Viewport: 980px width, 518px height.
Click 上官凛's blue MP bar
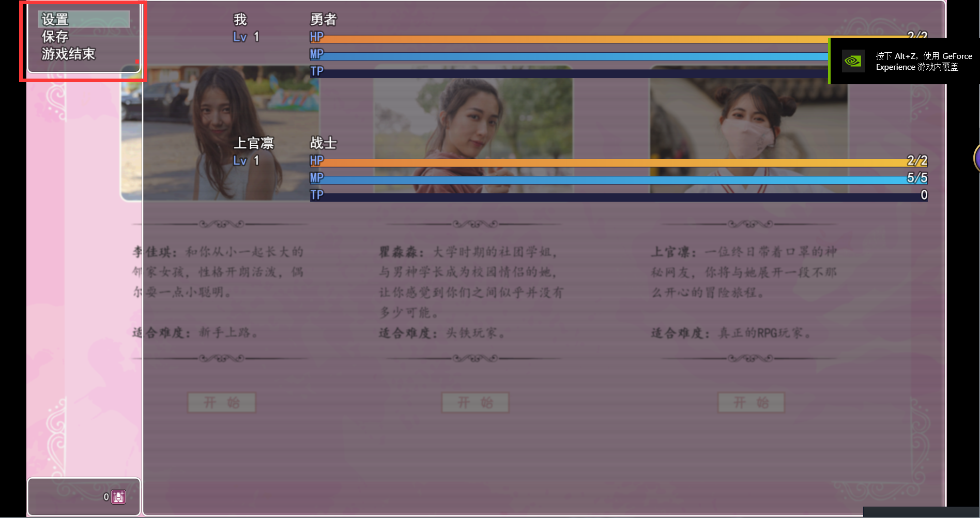(x=619, y=180)
